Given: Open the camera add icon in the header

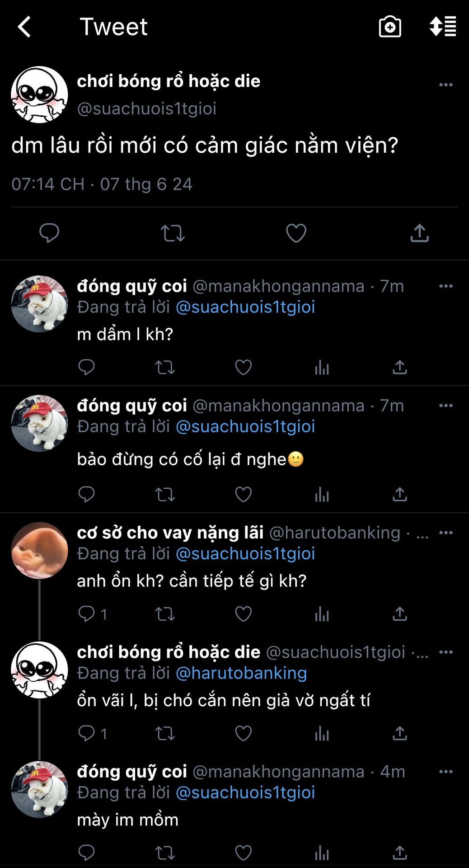Looking at the screenshot, I should tap(390, 27).
